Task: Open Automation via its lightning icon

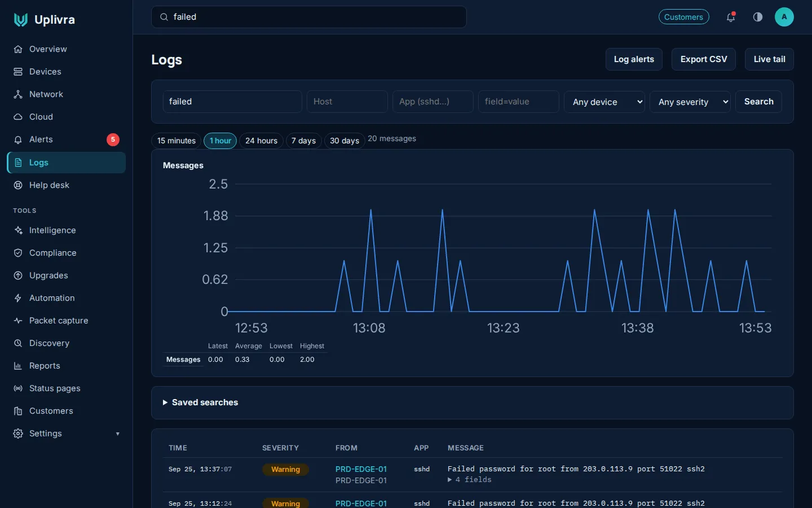Action: (x=18, y=298)
